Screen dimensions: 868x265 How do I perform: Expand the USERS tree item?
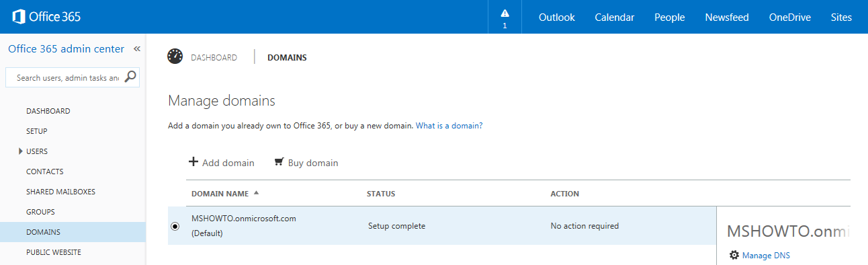point(21,151)
